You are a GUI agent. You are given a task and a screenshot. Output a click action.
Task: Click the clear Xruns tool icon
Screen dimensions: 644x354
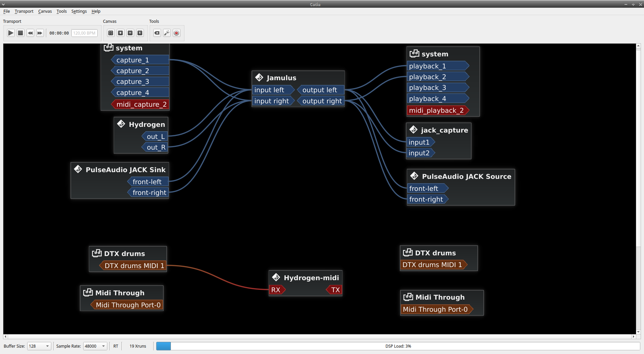[x=157, y=33]
